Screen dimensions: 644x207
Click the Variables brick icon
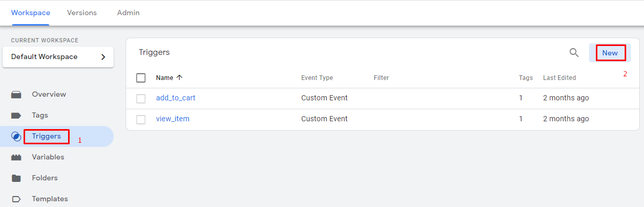[16, 157]
